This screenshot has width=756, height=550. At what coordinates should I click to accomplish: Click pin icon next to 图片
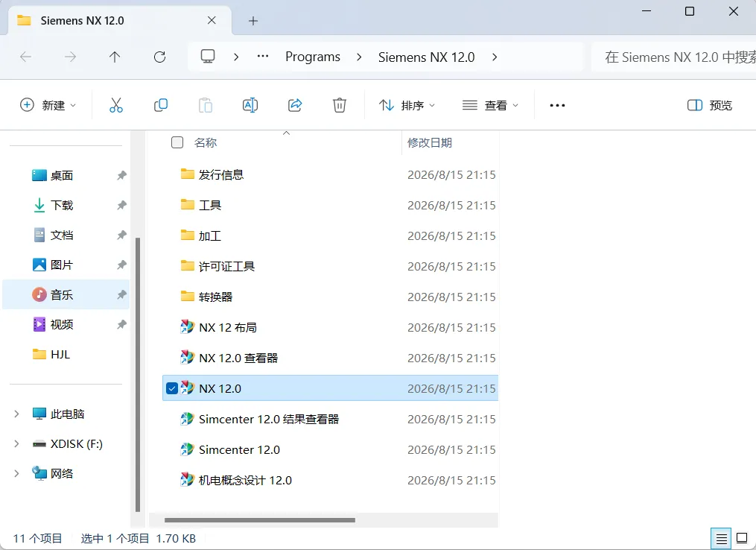(x=121, y=265)
